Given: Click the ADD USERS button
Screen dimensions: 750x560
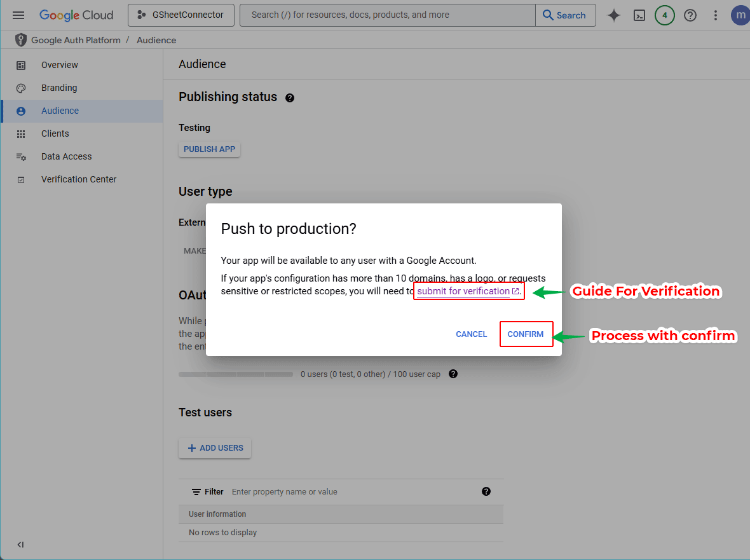Looking at the screenshot, I should 215,448.
